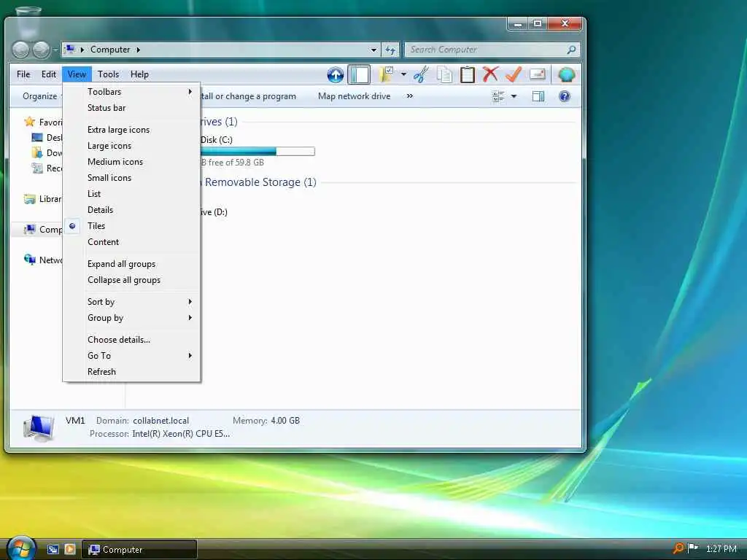The width and height of the screenshot is (747, 560).
Task: Click the Removable Storage group header
Action: pos(260,182)
